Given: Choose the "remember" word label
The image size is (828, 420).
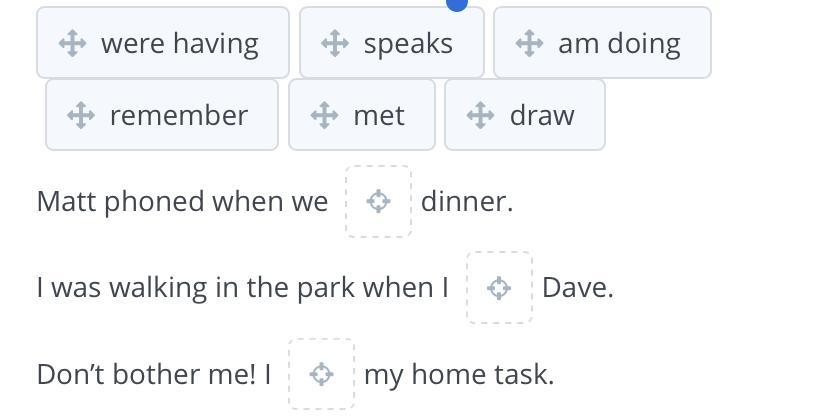Looking at the screenshot, I should pos(178,115).
